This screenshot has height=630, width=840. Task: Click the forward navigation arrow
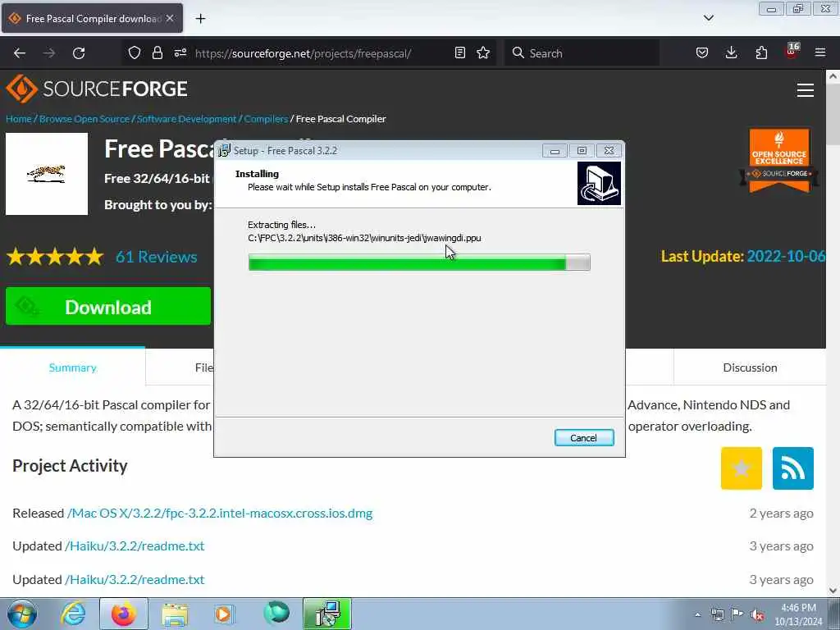(x=49, y=53)
